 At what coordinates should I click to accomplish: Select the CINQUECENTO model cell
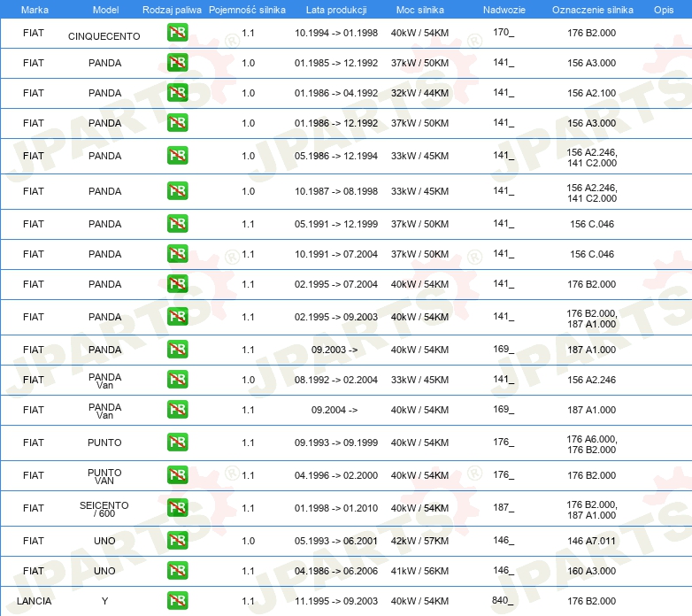104,36
